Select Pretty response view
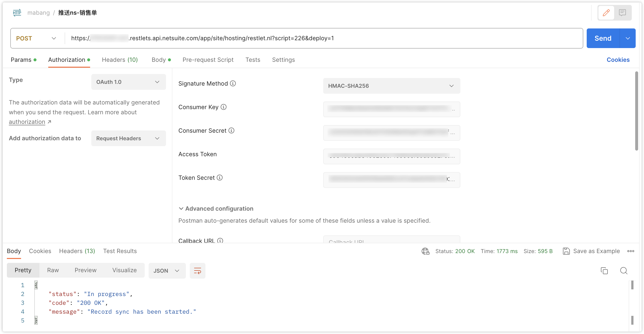This screenshot has height=334, width=644. (x=23, y=270)
